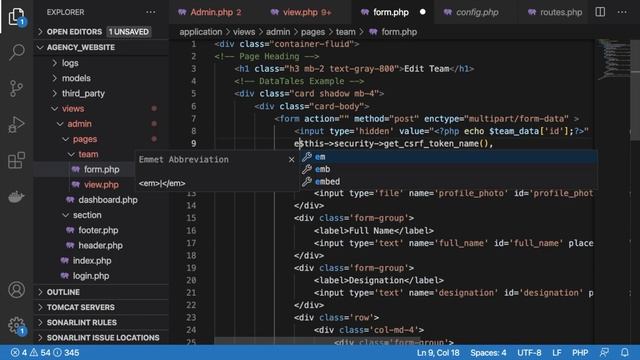The image size is (640, 360).
Task: Open the Run and Debug icon
Action: pyautogui.click(x=16, y=124)
